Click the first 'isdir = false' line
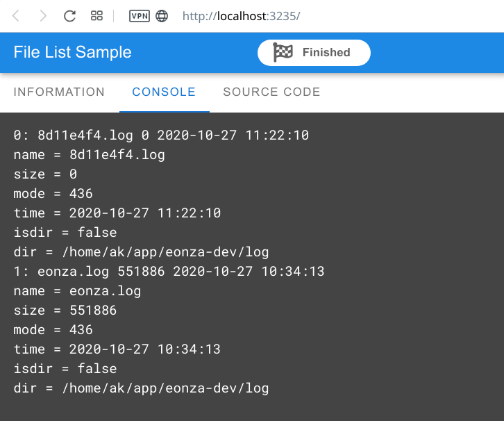The image size is (504, 421). pos(65,233)
